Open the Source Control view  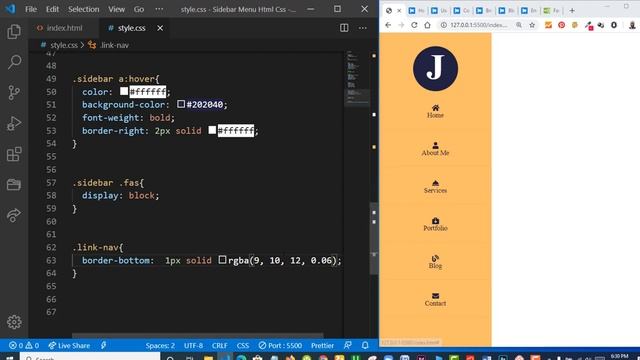click(x=14, y=93)
